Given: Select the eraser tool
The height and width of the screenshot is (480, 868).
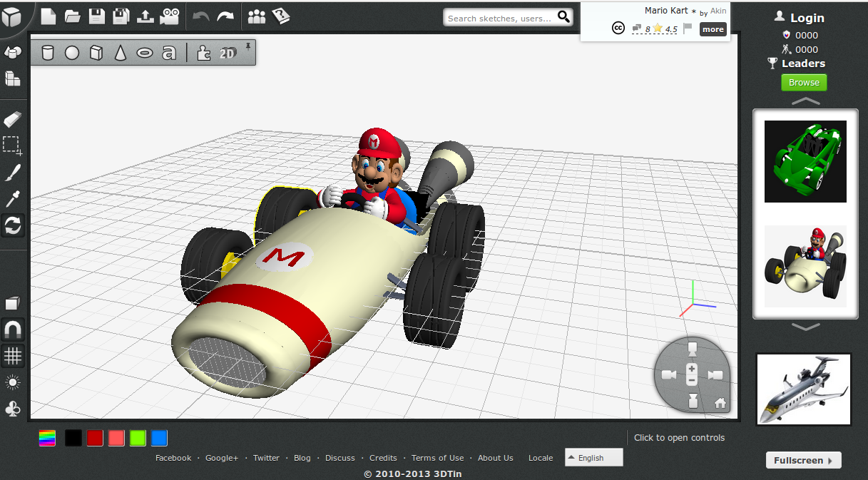Looking at the screenshot, I should coord(13,118).
